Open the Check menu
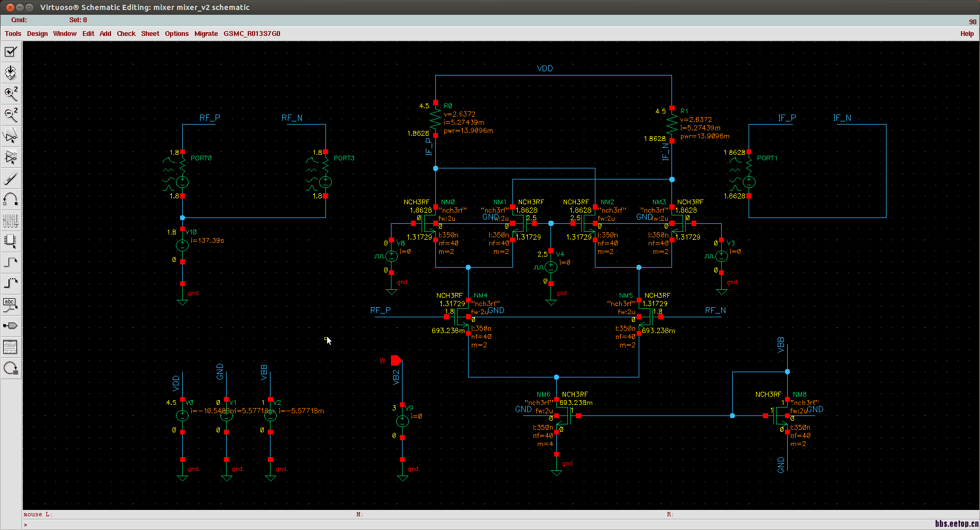This screenshot has height=530, width=980. click(x=126, y=34)
